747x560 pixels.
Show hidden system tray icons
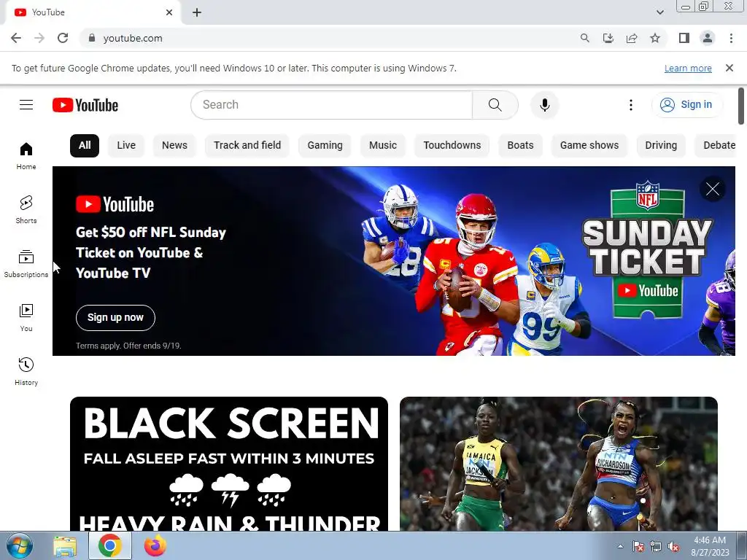(620, 546)
